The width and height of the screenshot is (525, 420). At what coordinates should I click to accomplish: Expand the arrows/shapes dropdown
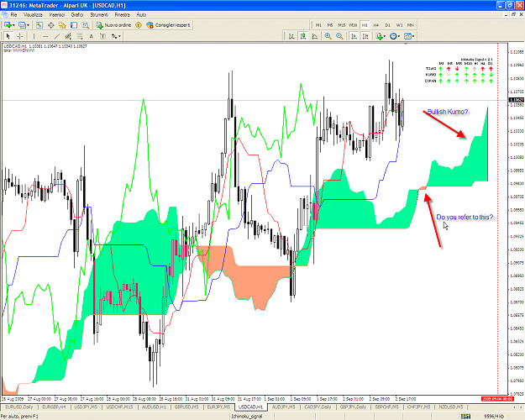120,36
